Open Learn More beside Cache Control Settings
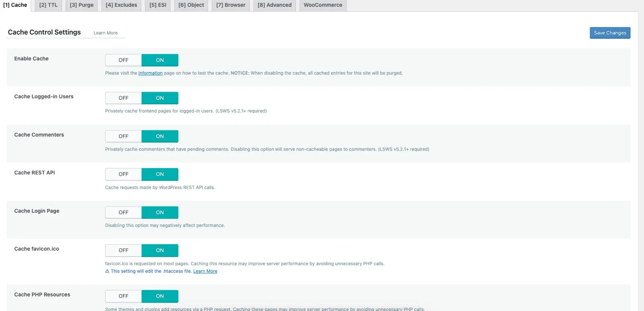 (105, 33)
